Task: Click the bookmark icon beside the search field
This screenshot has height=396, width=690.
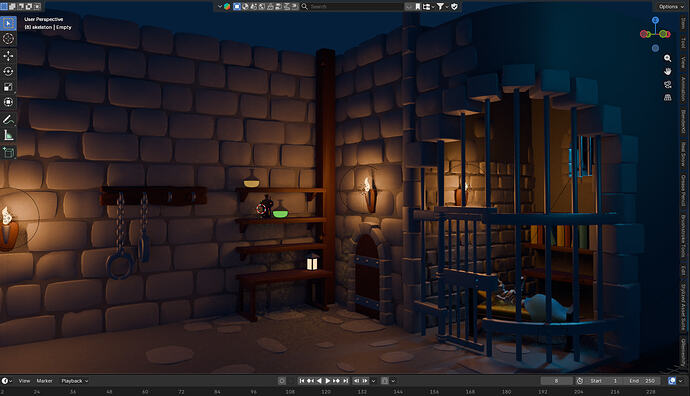Action: click(418, 7)
